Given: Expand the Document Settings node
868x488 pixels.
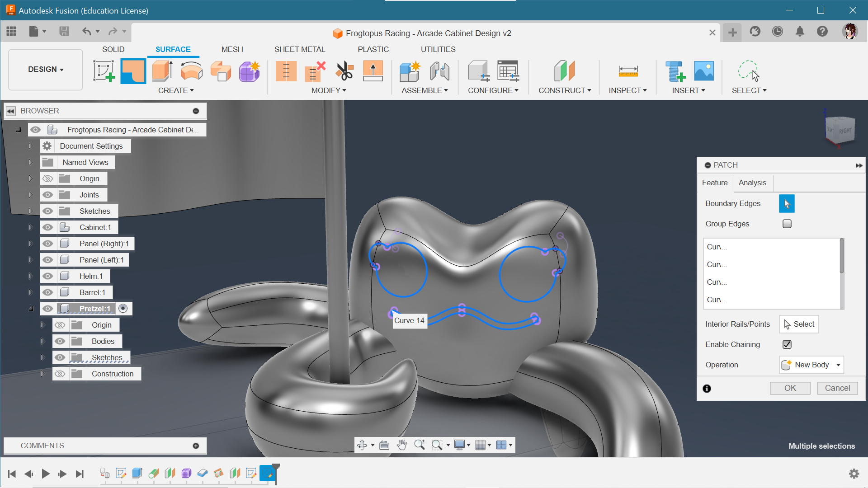Looking at the screenshot, I should pyautogui.click(x=30, y=146).
